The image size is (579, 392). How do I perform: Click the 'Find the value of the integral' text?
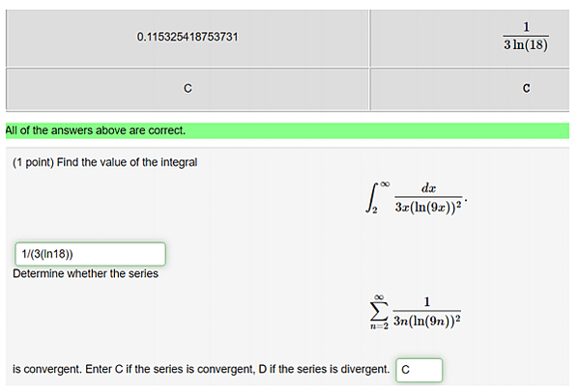coord(127,162)
